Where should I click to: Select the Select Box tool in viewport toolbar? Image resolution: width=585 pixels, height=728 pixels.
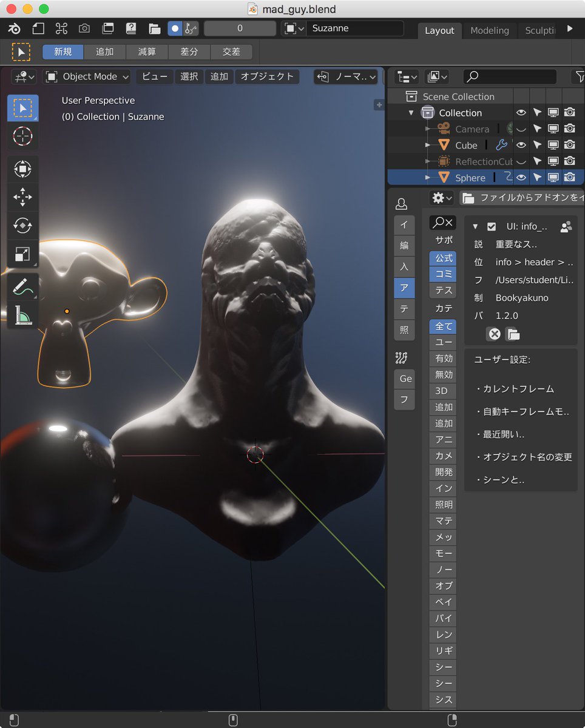[x=22, y=109]
